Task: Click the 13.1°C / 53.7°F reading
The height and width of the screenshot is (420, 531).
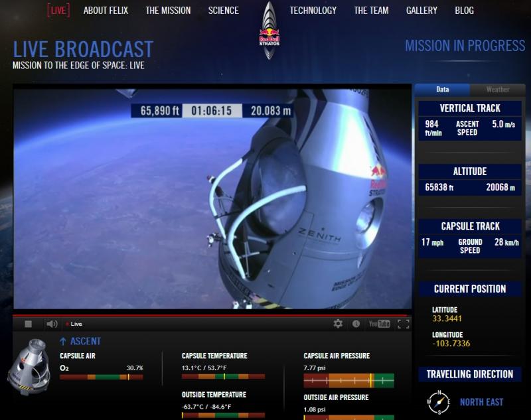Action: coord(204,368)
